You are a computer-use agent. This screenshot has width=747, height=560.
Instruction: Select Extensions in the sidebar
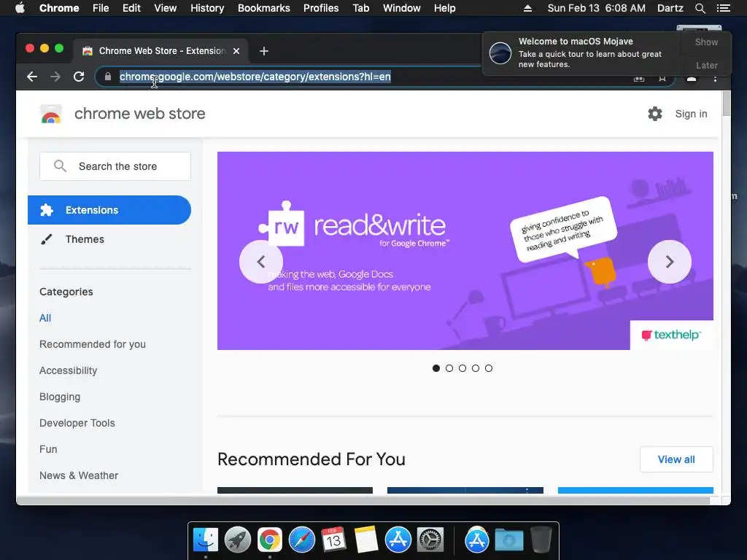109,210
